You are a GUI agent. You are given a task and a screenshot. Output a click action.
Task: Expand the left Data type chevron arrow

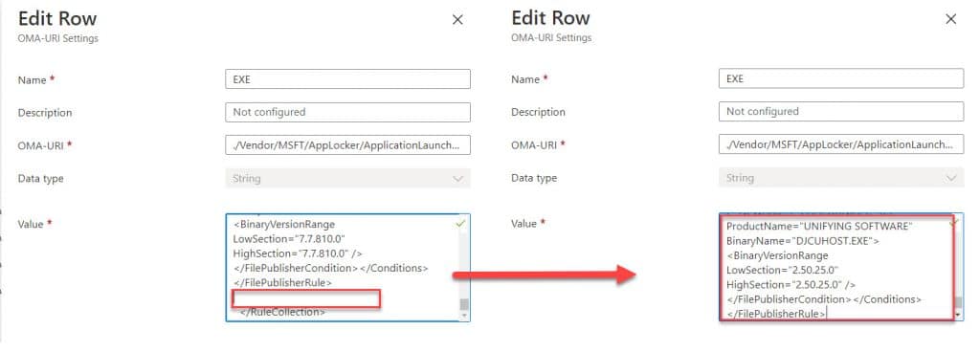pyautogui.click(x=457, y=179)
